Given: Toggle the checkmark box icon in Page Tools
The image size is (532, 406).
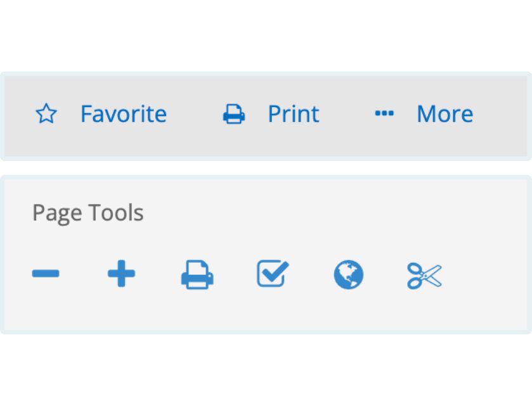Looking at the screenshot, I should [273, 274].
